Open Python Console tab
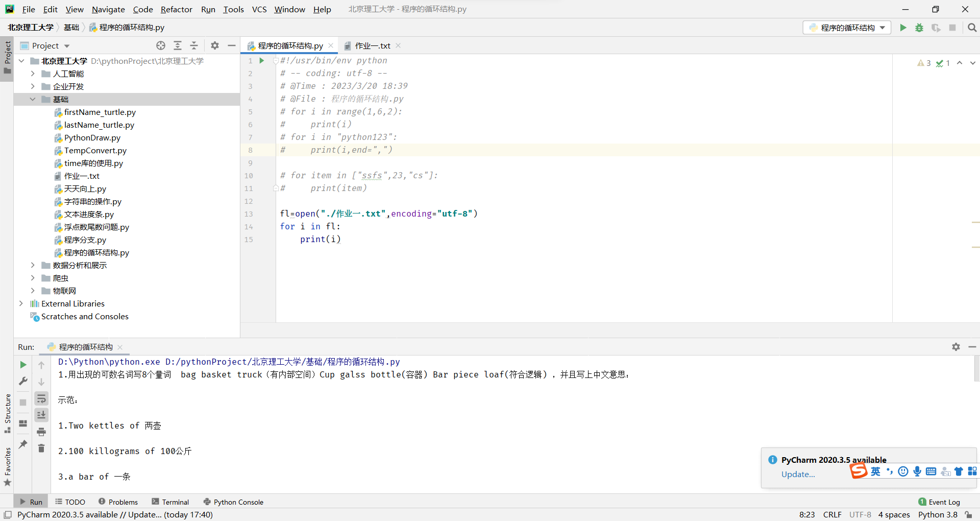Viewport: 980px width, 521px height. tap(233, 502)
